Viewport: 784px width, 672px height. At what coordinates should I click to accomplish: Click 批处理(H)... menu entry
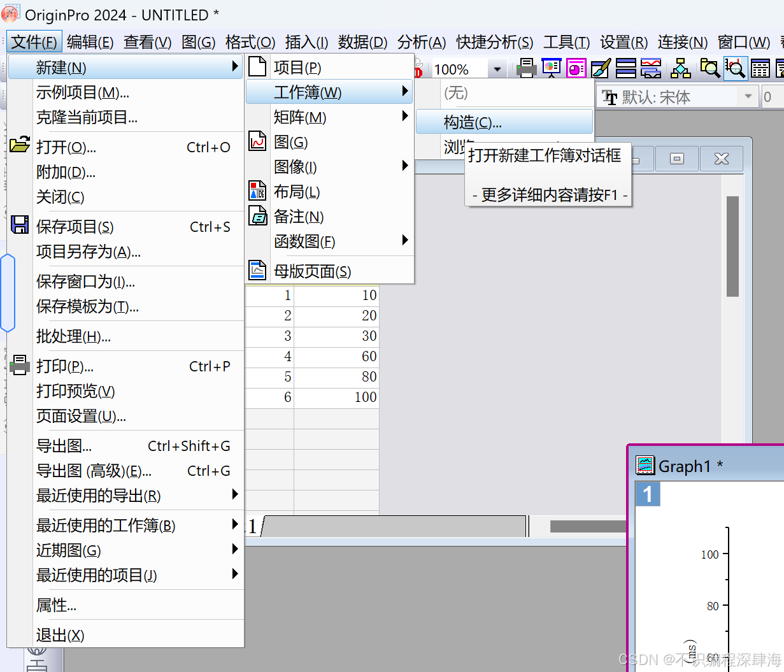click(125, 336)
